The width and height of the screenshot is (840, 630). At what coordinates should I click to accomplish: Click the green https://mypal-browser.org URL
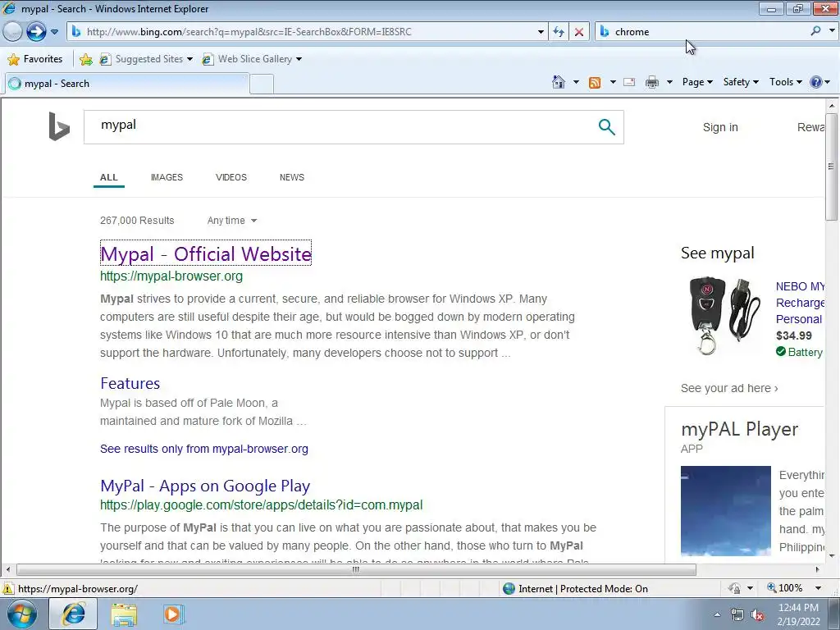tap(171, 276)
